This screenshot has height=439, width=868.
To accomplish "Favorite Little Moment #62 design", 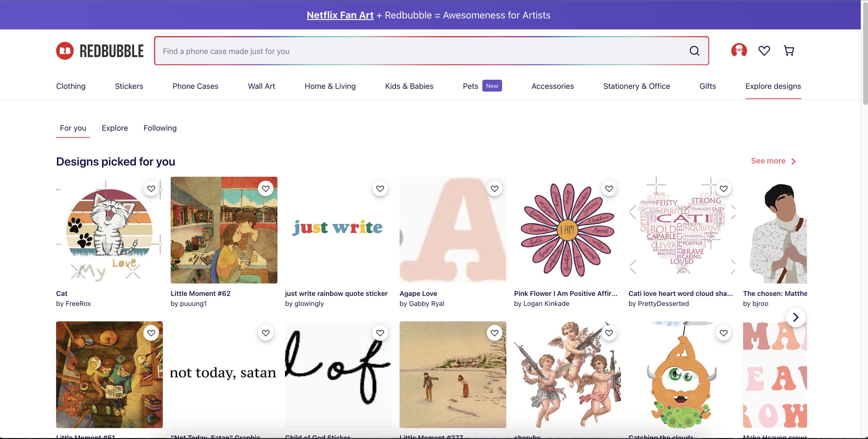I will click(266, 189).
